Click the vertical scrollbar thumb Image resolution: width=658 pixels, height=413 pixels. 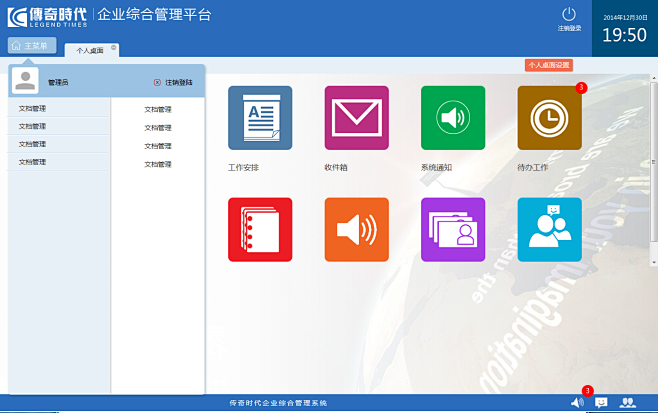tap(654, 162)
